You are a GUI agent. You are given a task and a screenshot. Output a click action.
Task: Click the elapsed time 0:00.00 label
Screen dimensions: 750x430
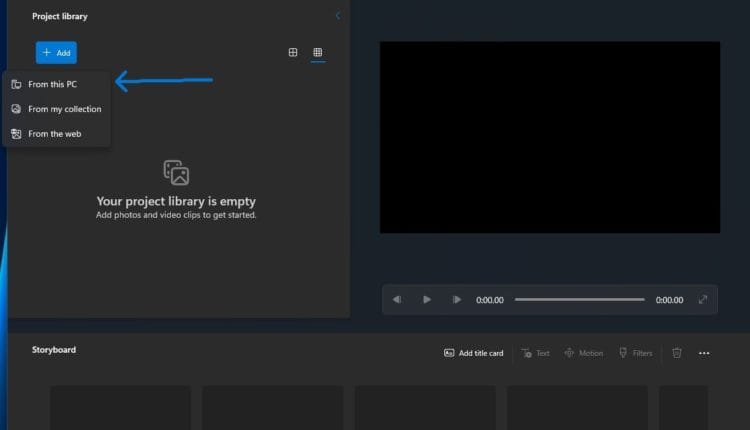(x=490, y=300)
